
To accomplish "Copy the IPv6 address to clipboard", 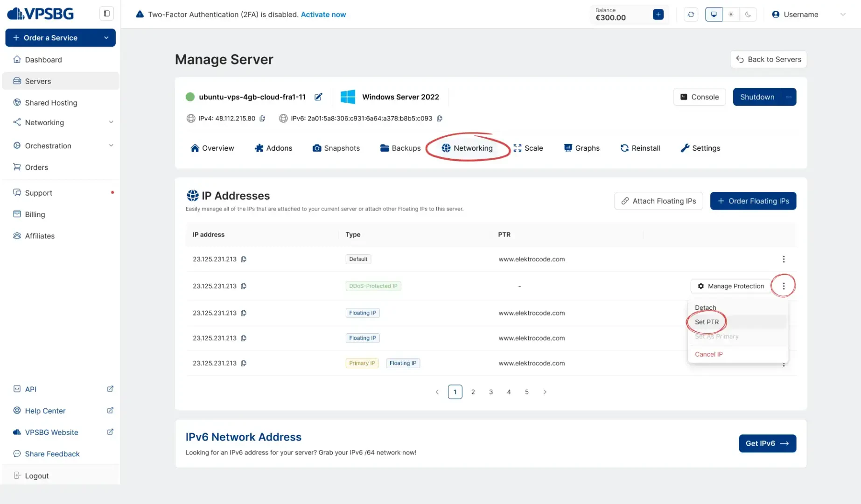I will (x=439, y=119).
